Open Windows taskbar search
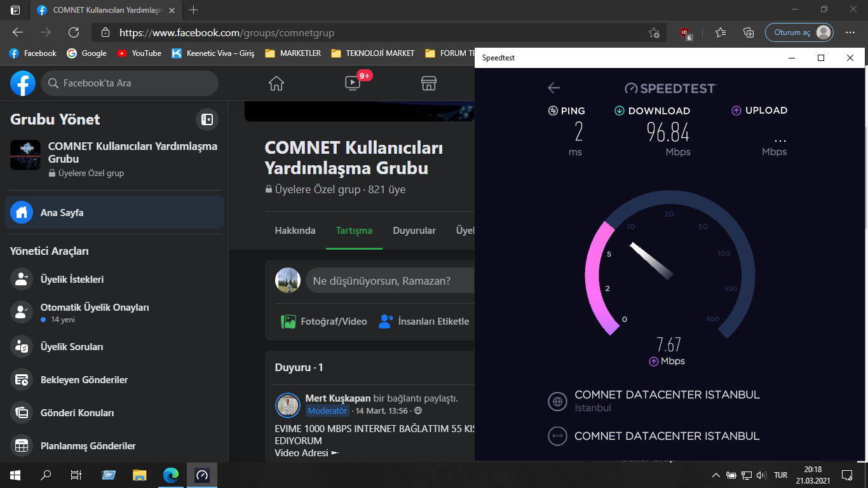This screenshot has height=488, width=868. click(x=46, y=475)
